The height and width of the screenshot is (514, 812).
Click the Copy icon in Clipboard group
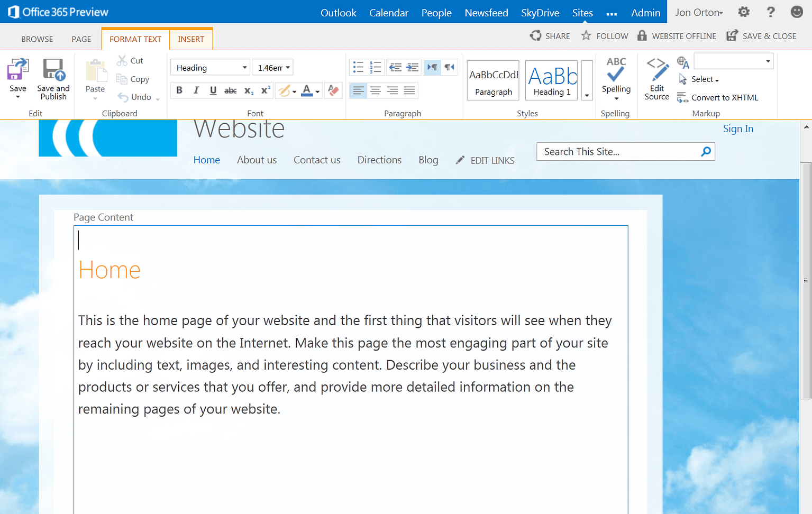121,79
